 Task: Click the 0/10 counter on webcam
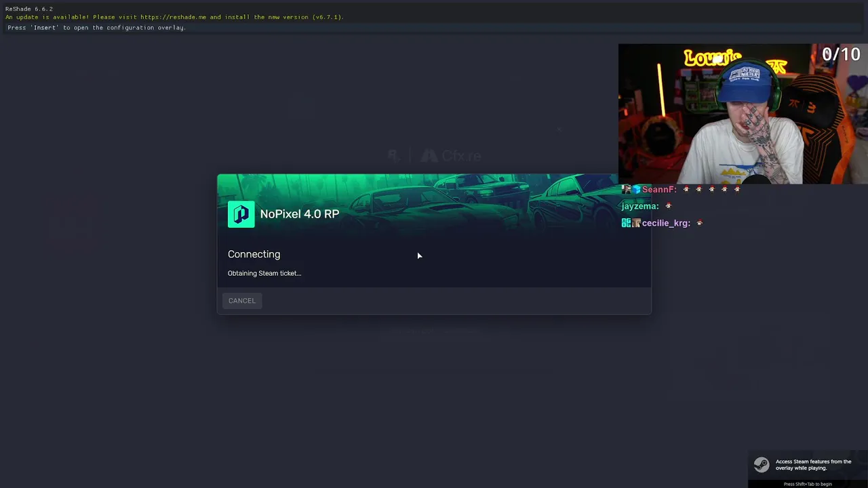841,54
